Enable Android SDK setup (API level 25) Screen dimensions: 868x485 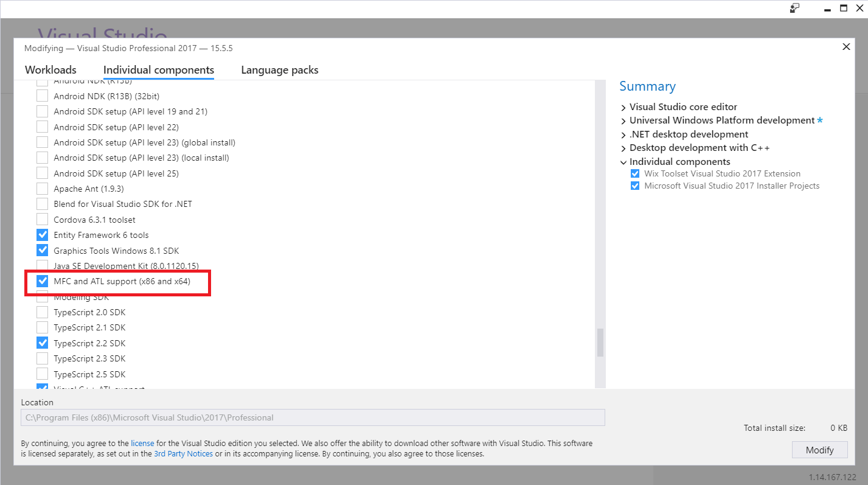coord(42,173)
